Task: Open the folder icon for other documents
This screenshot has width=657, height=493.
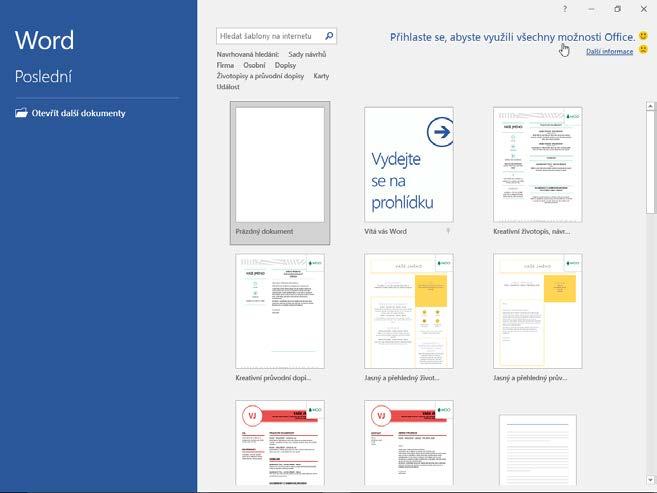Action: [x=21, y=113]
